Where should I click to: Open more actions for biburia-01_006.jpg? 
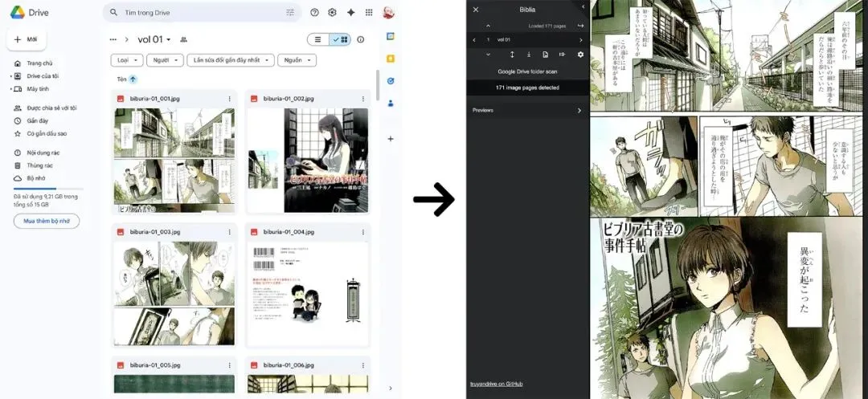coord(362,365)
